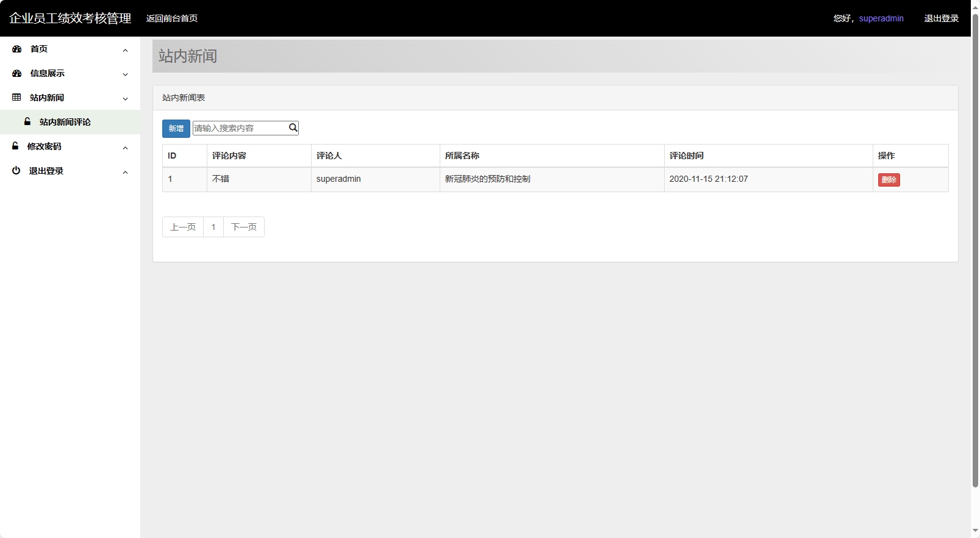Screen dimensions: 980x538
Task: Click the vertical page scrollbar
Action: click(975, 250)
